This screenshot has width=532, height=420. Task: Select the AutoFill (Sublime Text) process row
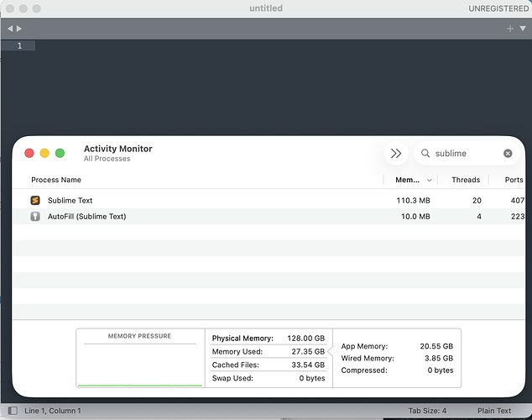coord(269,216)
